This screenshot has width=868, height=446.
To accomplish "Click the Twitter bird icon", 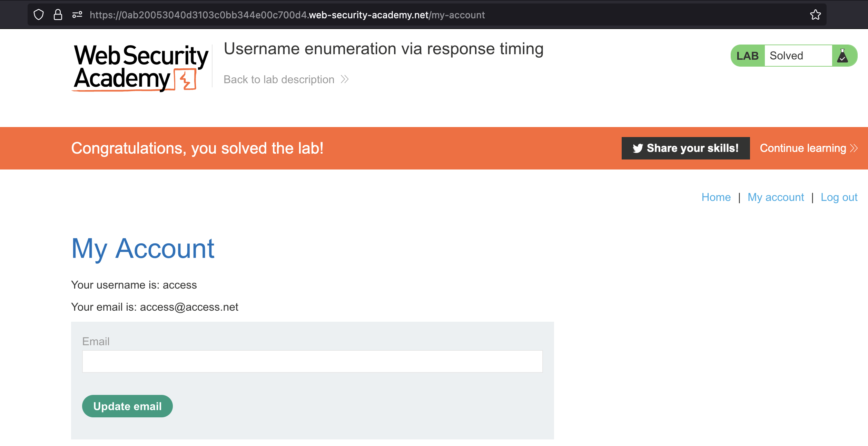I will [638, 148].
